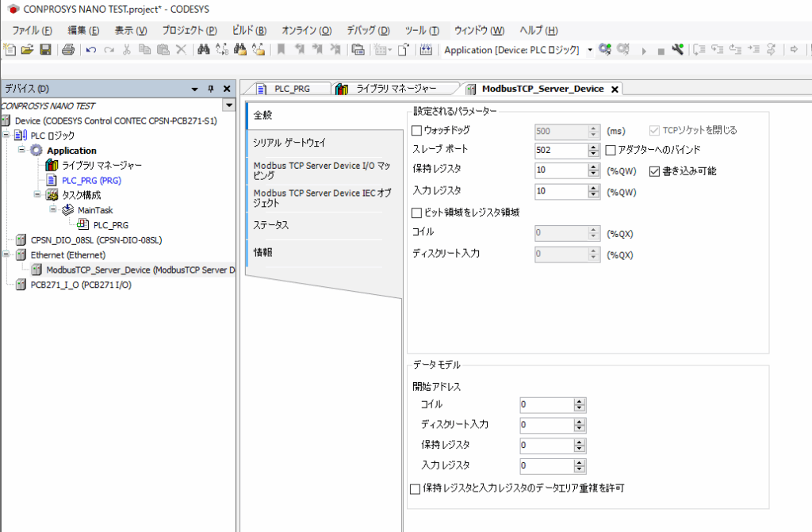Click the Copy icon in the toolbar

point(144,50)
